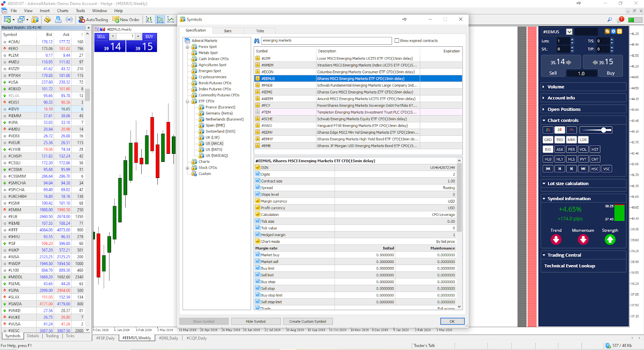
Task: Click the signals radio-wave toolbar icon
Action: click(69, 19)
